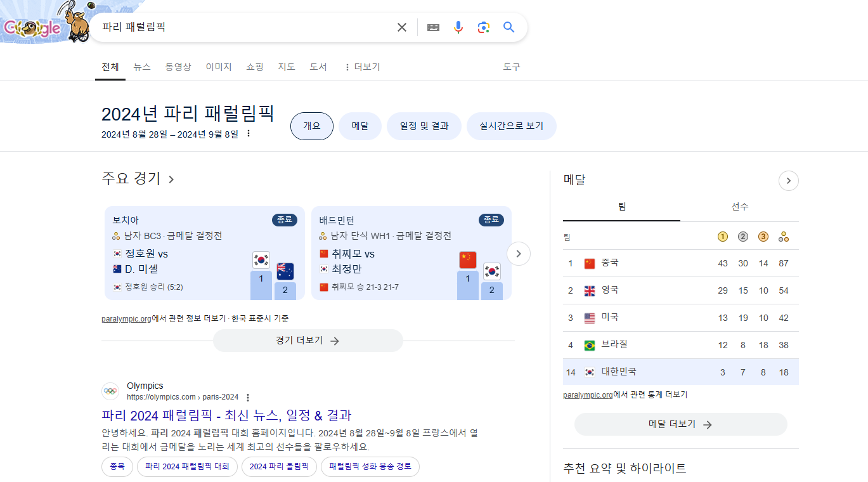Click the China flag in medal table
This screenshot has height=482, width=868.
tap(590, 263)
